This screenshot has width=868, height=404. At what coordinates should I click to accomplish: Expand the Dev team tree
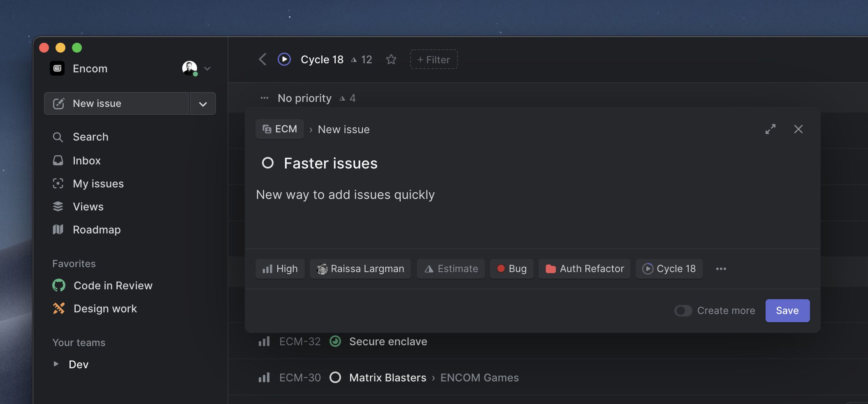tap(56, 364)
